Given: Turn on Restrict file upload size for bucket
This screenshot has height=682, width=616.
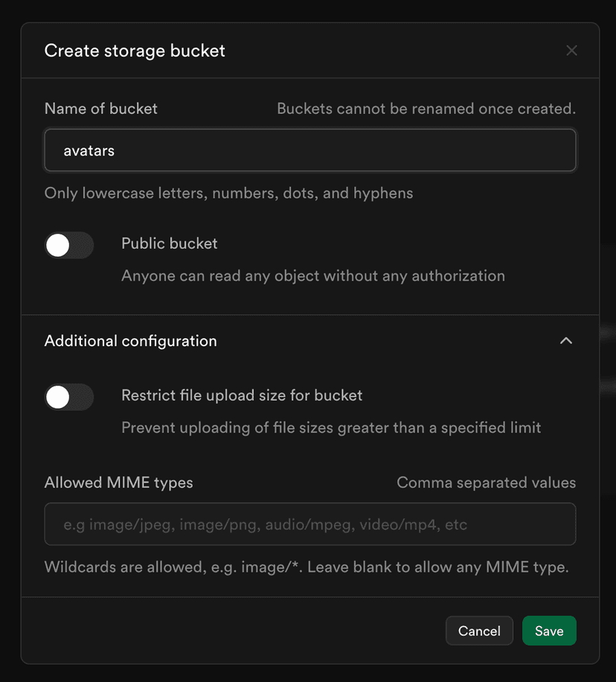Looking at the screenshot, I should pos(69,397).
